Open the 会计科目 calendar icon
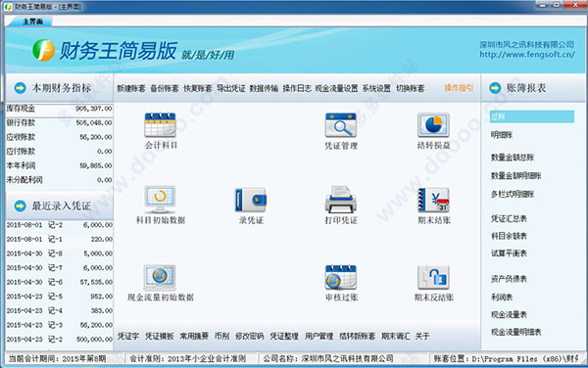Image resolution: width=588 pixels, height=368 pixels. [x=160, y=125]
